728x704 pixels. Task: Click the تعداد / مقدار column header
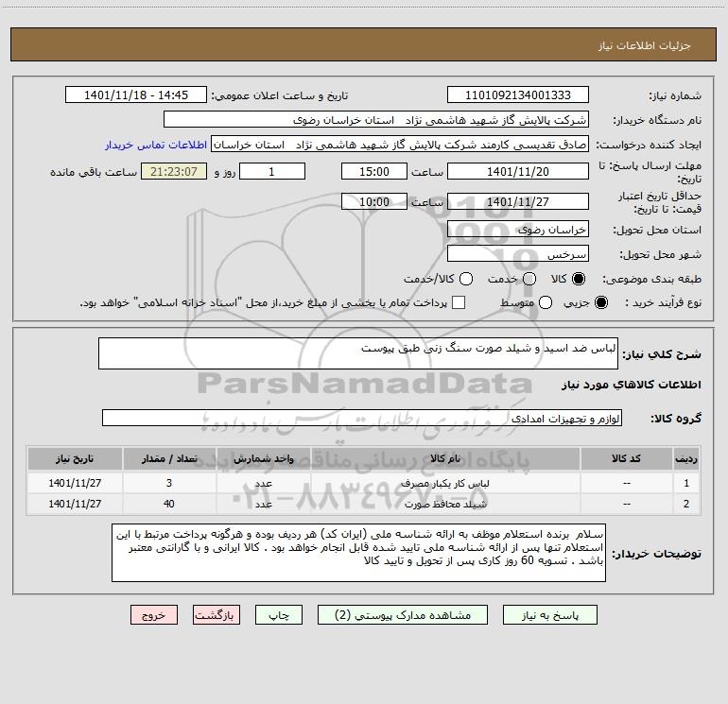[x=169, y=459]
